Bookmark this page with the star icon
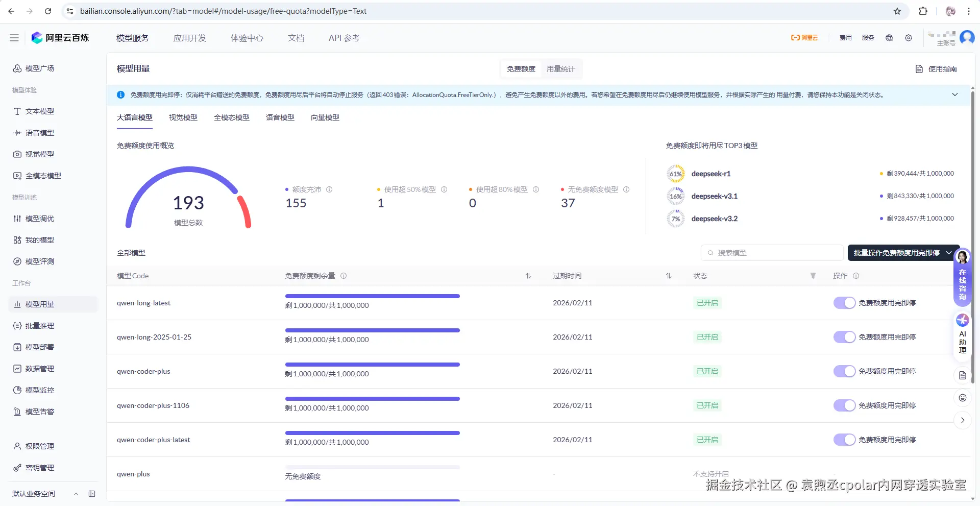980x506 pixels. [897, 11]
